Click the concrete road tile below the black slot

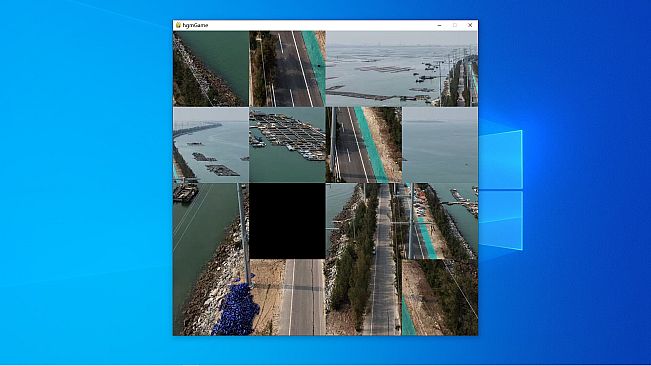point(287,298)
